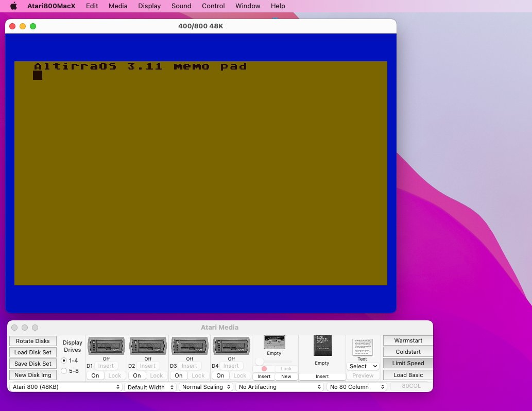Click the D3 Lock button

pos(198,375)
